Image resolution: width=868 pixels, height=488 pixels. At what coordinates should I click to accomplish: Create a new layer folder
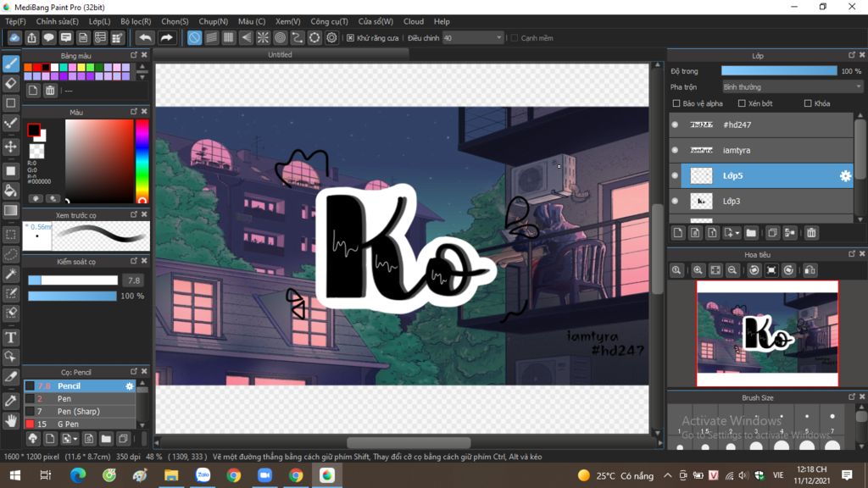click(x=751, y=233)
